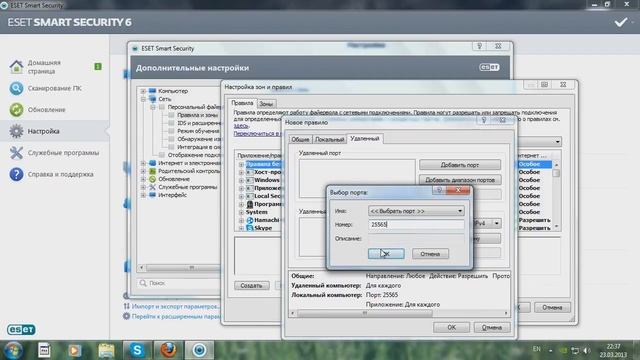Image resolution: width=640 pixels, height=360 pixels.
Task: Click Отмена in Настройка зон и правил
Action: click(552, 308)
